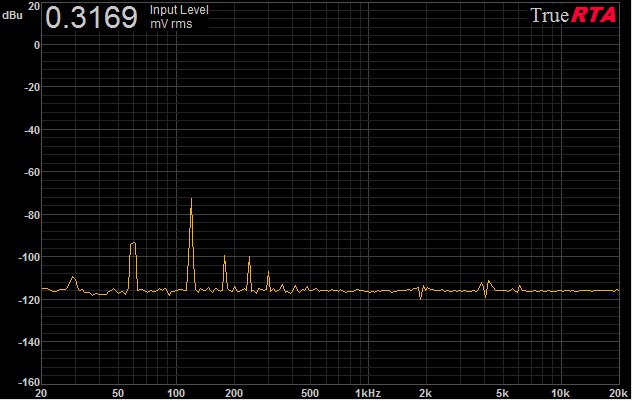The height and width of the screenshot is (401, 632).
Task: Select the 0.3169 input level readout
Action: pos(91,18)
